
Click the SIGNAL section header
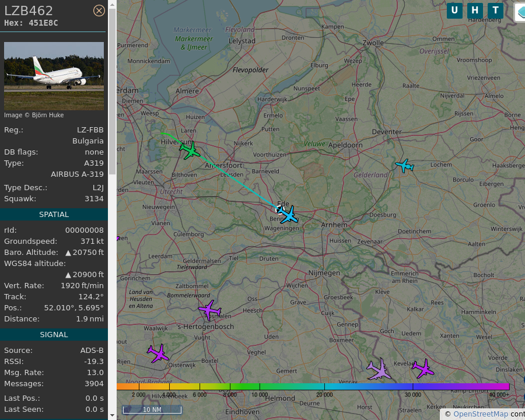[54, 335]
